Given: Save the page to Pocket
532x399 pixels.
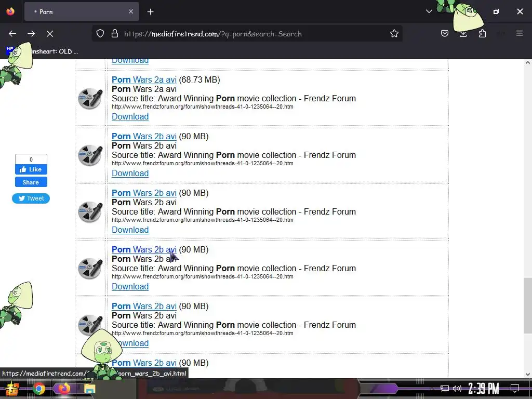Looking at the screenshot, I should click(445, 34).
